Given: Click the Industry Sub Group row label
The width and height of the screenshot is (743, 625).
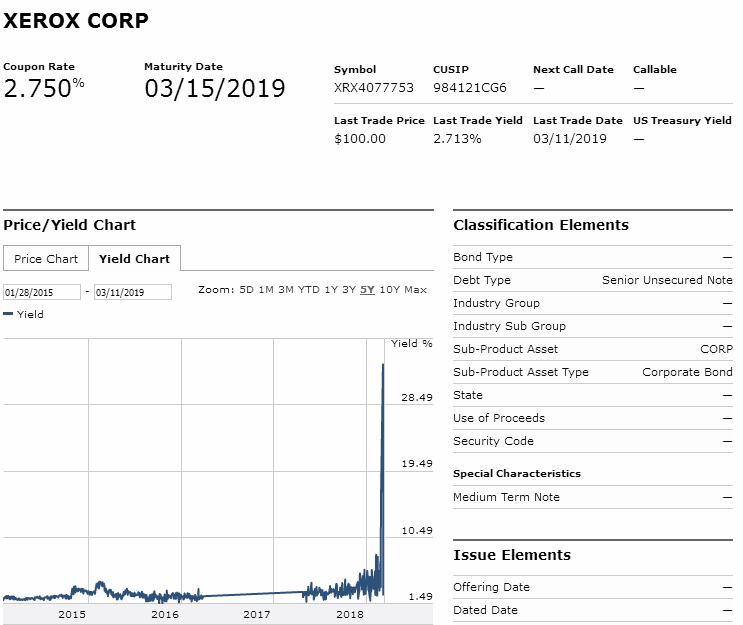Looking at the screenshot, I should coord(509,326).
